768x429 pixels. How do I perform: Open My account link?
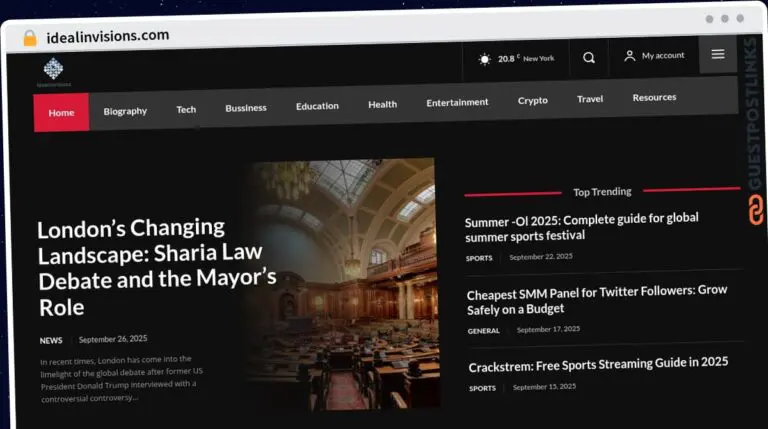click(x=663, y=55)
